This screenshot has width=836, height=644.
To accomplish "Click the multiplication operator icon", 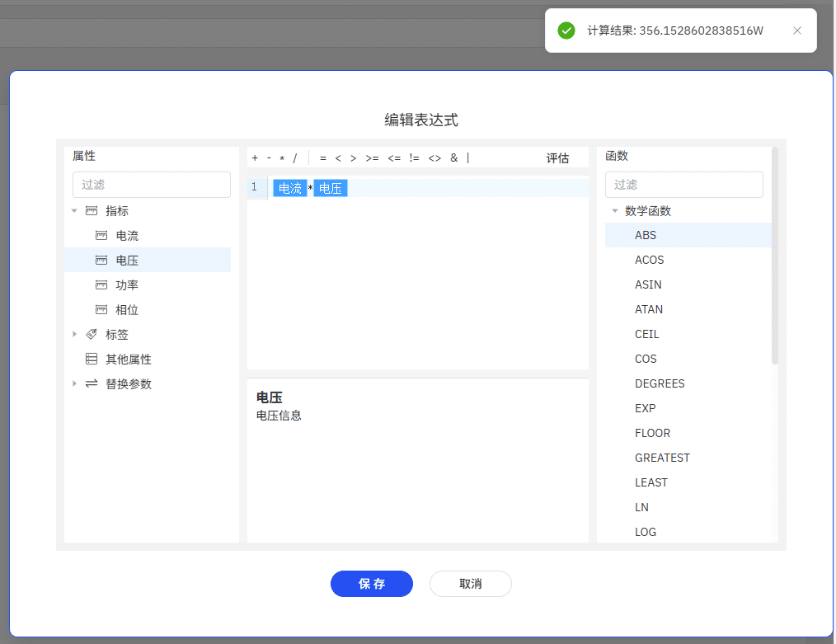I will coord(282,158).
